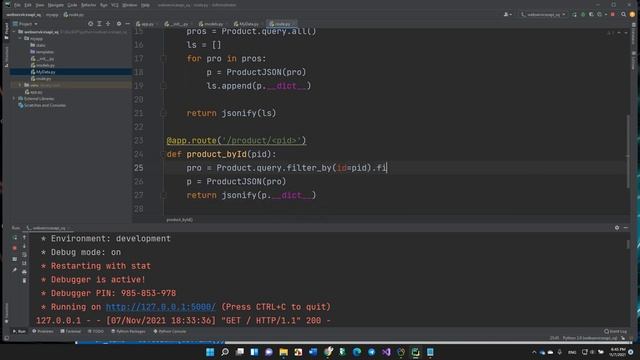Hide the Project panel with minus icon
This screenshot has width=640, height=360.
point(127,24)
